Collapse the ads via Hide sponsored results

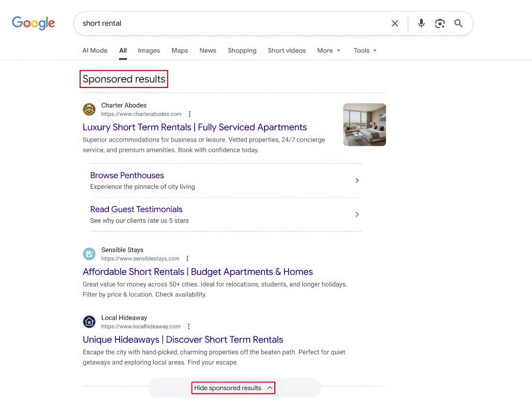[233, 388]
